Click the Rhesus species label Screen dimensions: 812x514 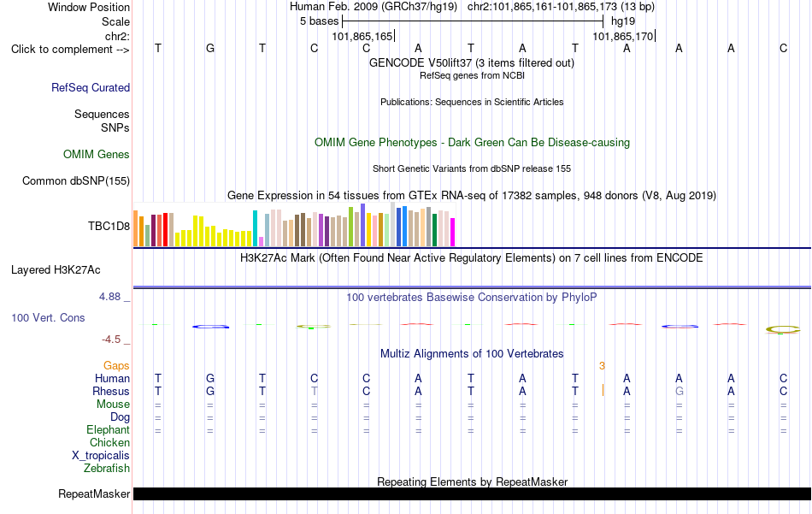click(111, 391)
